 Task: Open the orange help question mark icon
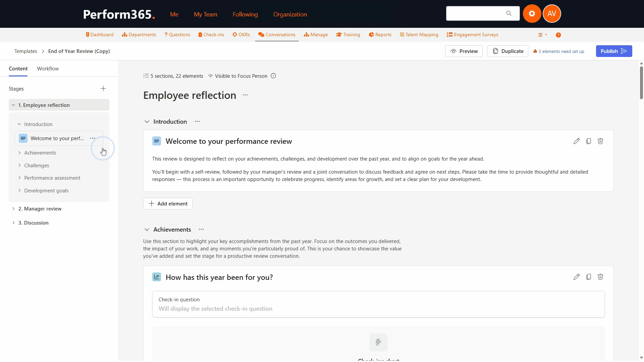tap(558, 35)
